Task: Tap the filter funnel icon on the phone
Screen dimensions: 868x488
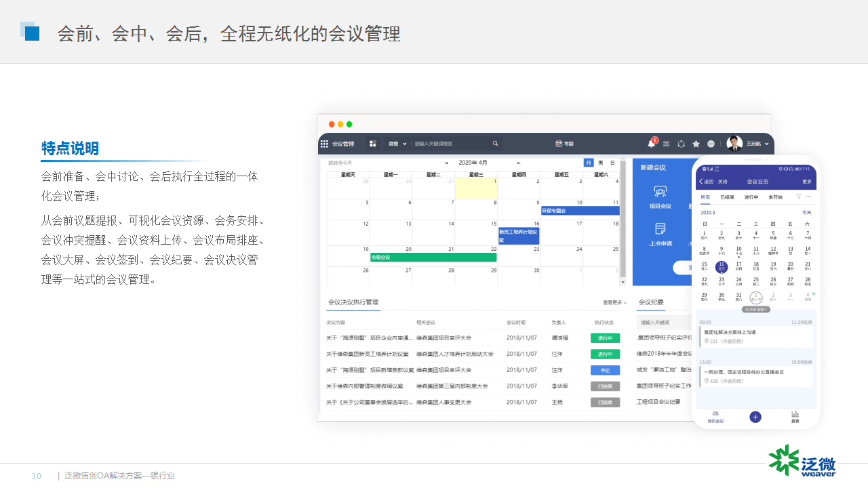Action: (799, 197)
